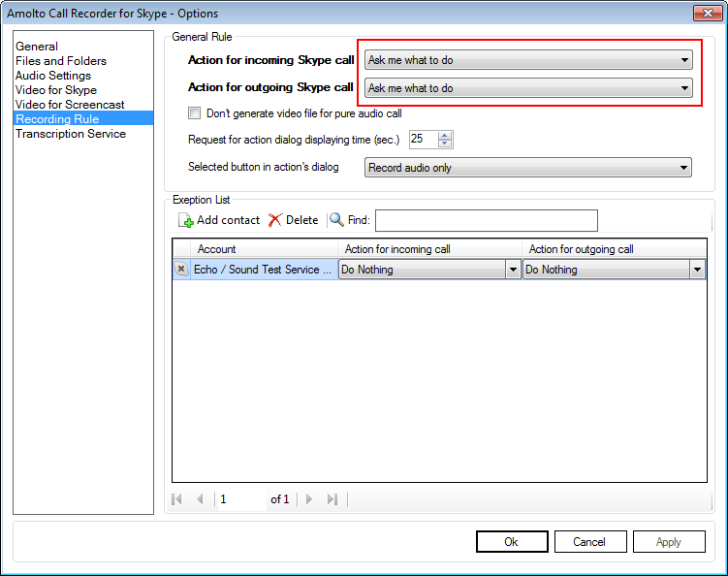Image resolution: width=728 pixels, height=576 pixels.
Task: Click the Apply button
Action: tap(669, 542)
